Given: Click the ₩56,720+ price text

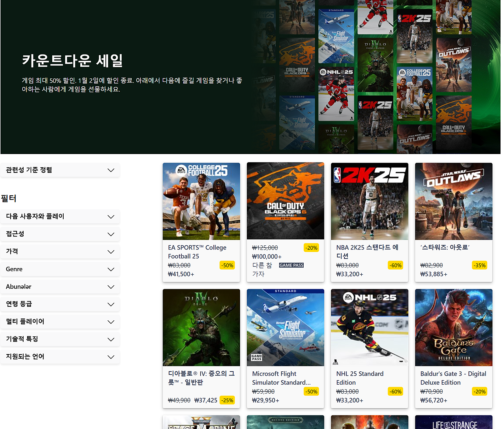Looking at the screenshot, I should pos(433,400).
